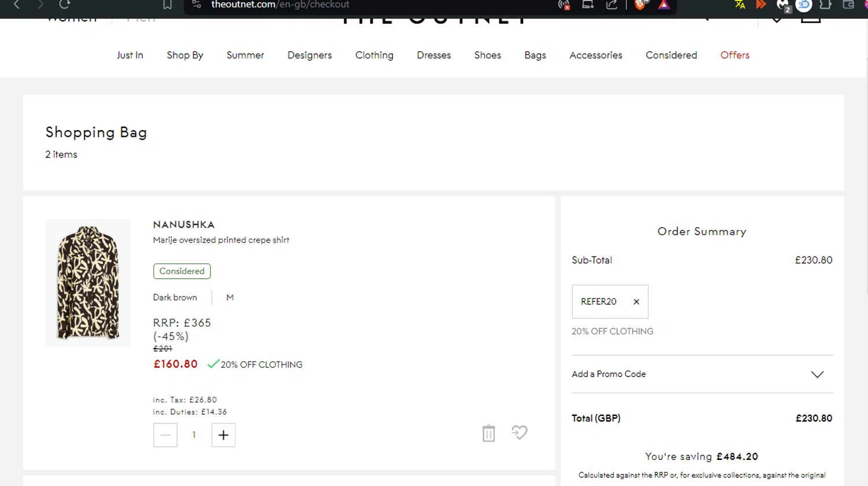Open the Designers menu
Screen dimensions: 868x486
(310, 55)
